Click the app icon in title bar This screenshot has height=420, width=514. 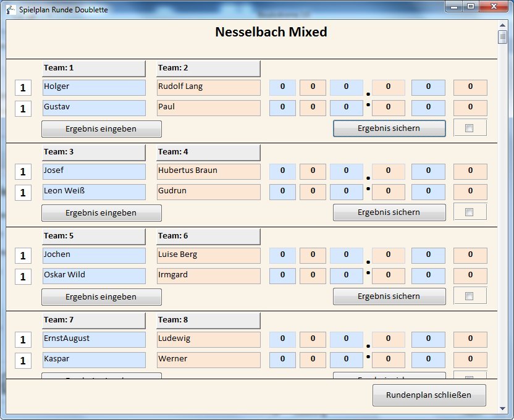click(11, 10)
